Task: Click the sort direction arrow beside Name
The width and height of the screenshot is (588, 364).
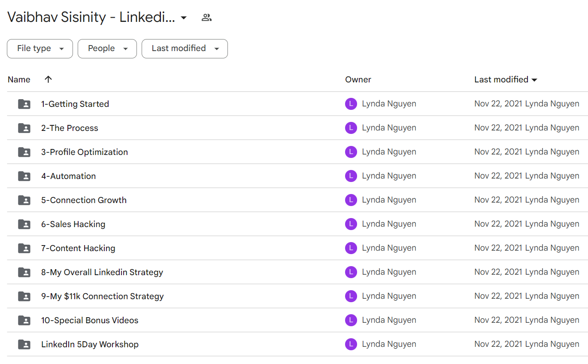Action: [x=48, y=79]
